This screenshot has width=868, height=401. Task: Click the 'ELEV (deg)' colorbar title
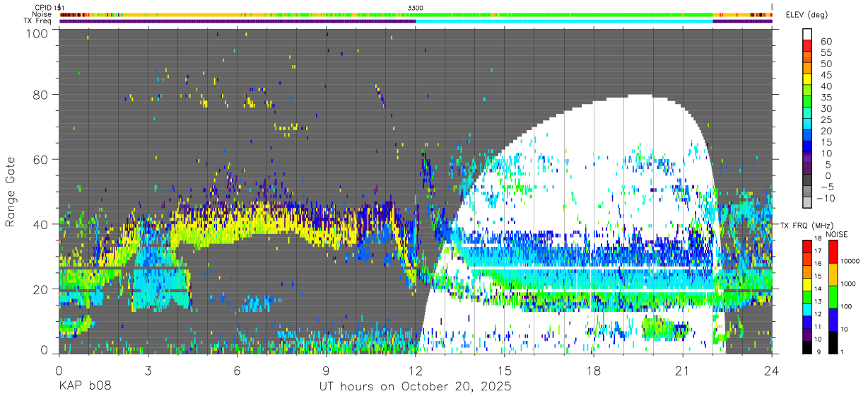click(807, 14)
